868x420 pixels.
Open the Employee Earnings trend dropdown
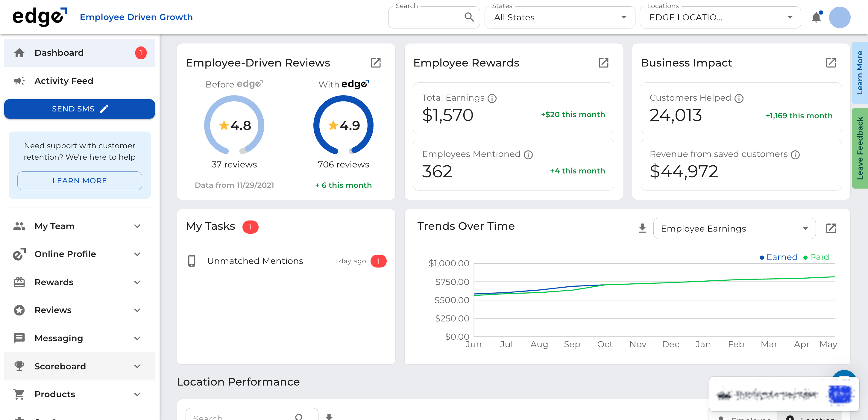click(x=734, y=228)
